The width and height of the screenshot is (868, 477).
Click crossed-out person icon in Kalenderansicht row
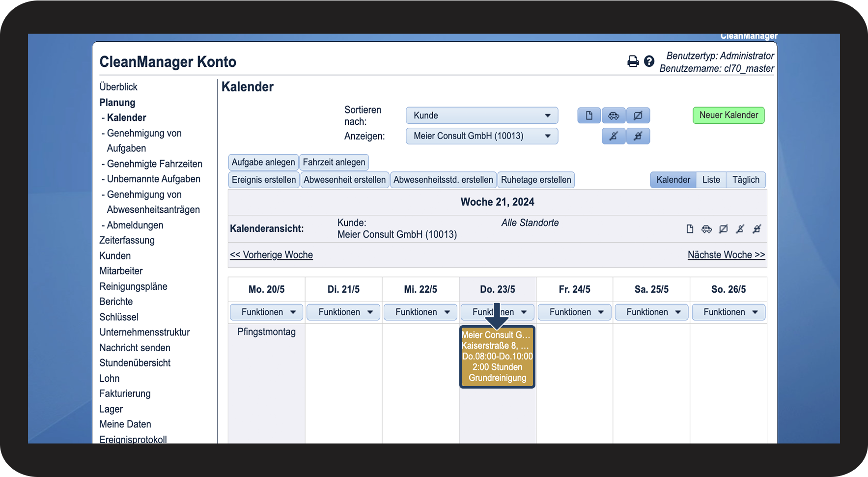coord(740,229)
